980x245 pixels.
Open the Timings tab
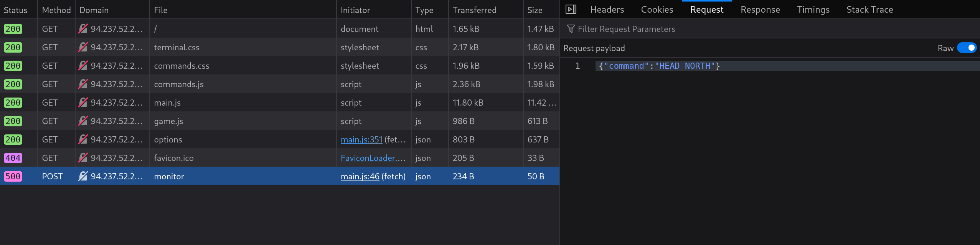(813, 10)
